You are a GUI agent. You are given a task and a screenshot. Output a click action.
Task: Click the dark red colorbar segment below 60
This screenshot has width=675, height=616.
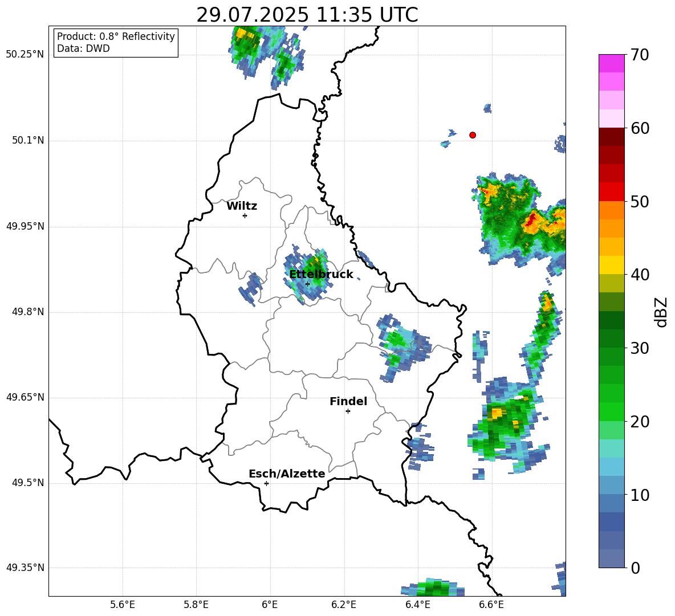[611, 137]
